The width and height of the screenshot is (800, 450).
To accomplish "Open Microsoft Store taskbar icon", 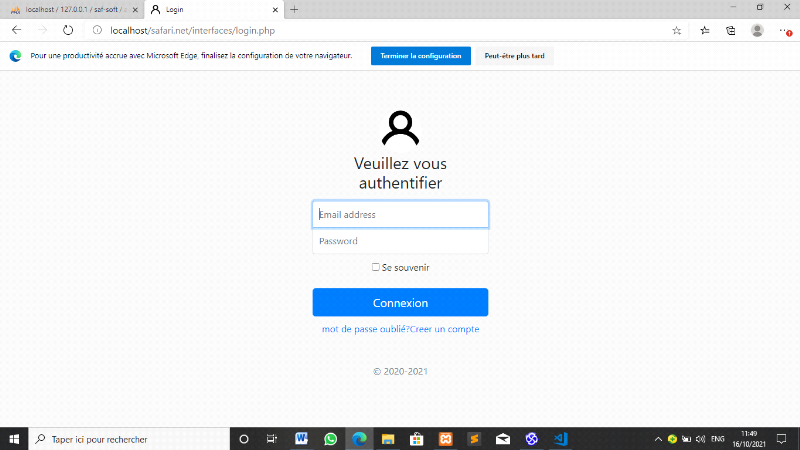I will pos(416,439).
